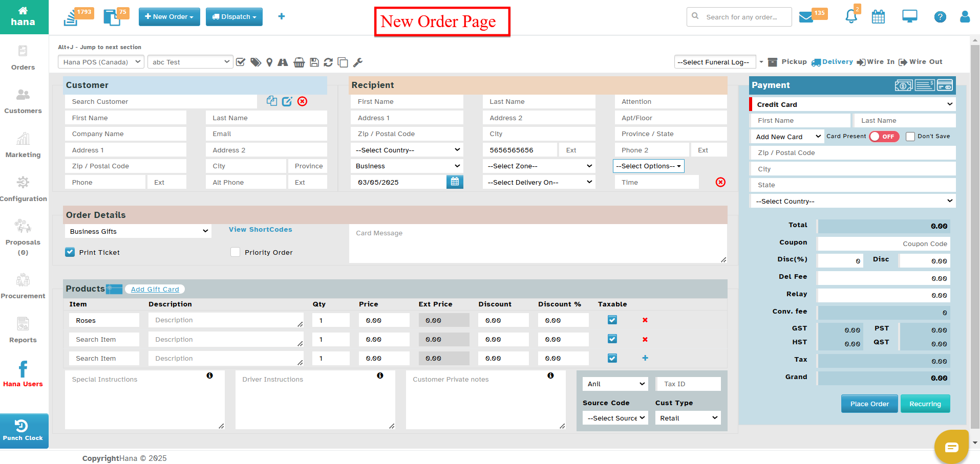Image resolution: width=980 pixels, height=464 pixels.
Task: Go to Orders in the sidebar
Action: point(23,58)
